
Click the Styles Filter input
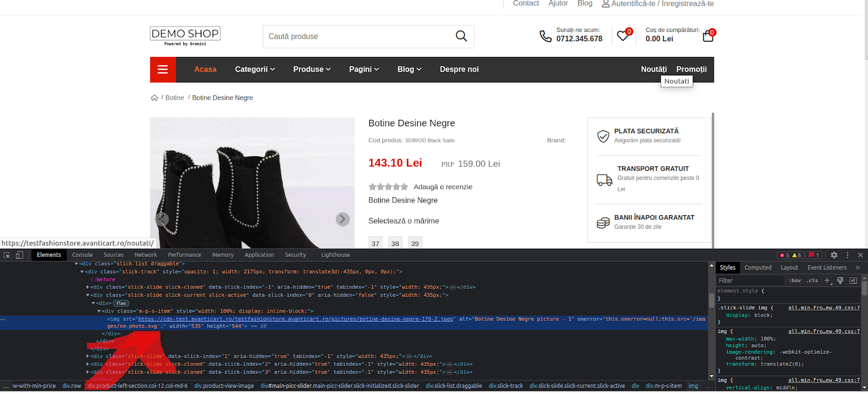tap(750, 280)
